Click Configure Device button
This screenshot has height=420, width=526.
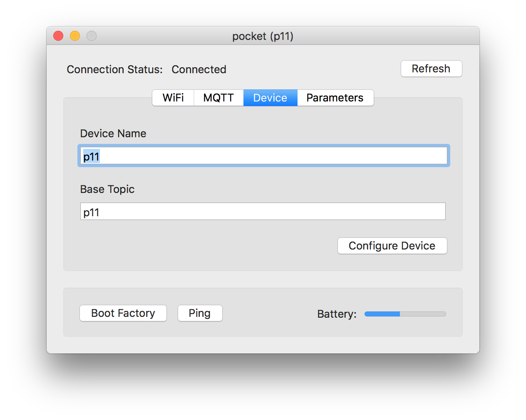pos(392,246)
